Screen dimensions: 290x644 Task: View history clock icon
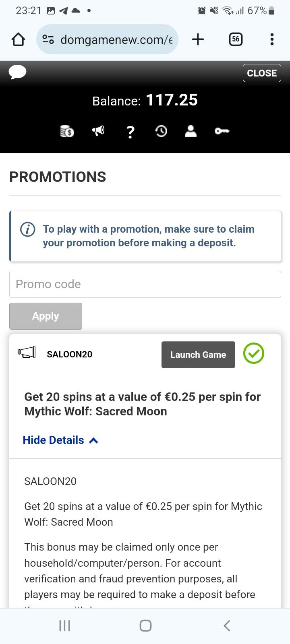pos(161,131)
